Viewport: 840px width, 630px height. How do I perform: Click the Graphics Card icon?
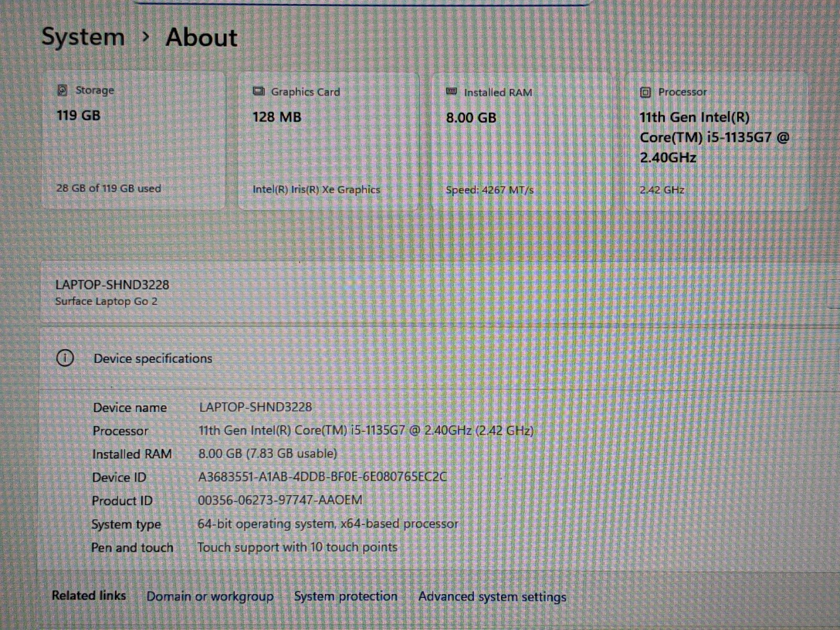coord(258,91)
